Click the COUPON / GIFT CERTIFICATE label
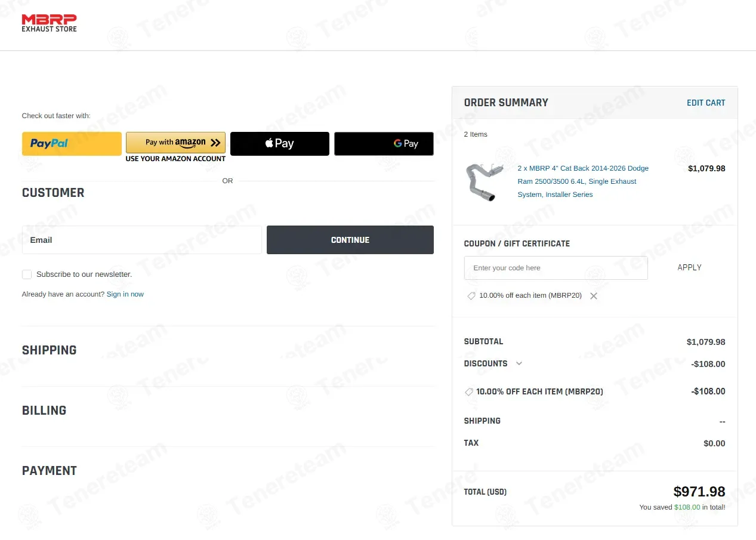Image resolution: width=756 pixels, height=540 pixels. tap(517, 243)
